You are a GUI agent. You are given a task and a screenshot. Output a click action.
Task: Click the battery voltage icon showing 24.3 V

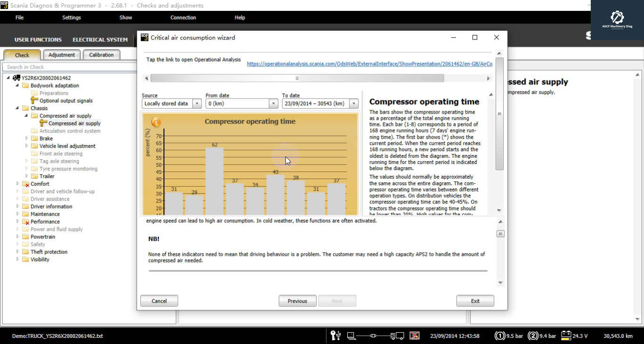tap(566, 336)
